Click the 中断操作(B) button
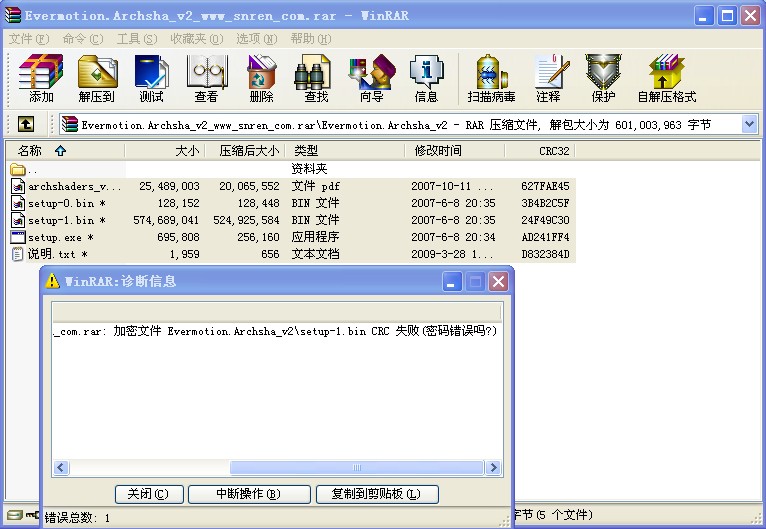The width and height of the screenshot is (766, 529). pyautogui.click(x=249, y=494)
